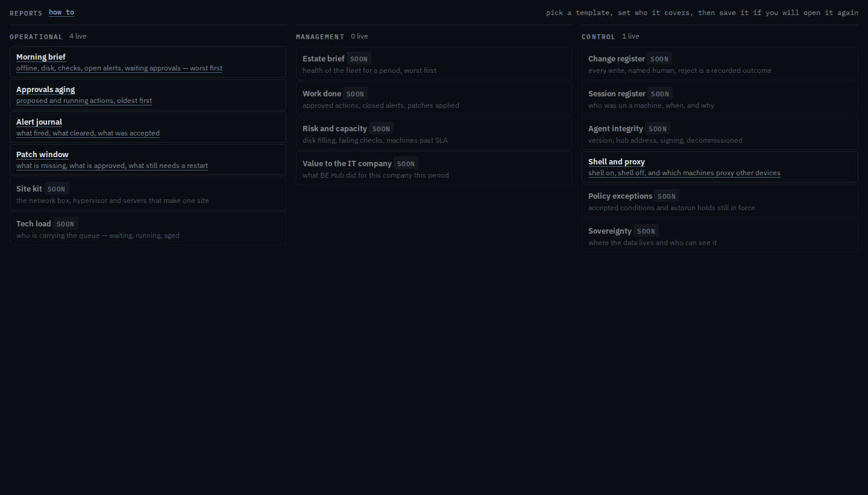Click 'offline, disk, checks, open alerts' description
The width and height of the screenshot is (868, 495).
pyautogui.click(x=119, y=68)
